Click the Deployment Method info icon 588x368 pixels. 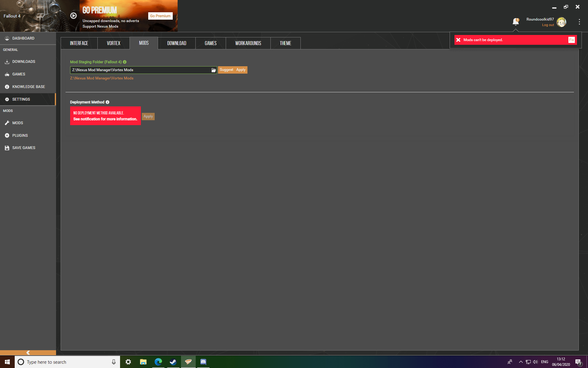[107, 102]
